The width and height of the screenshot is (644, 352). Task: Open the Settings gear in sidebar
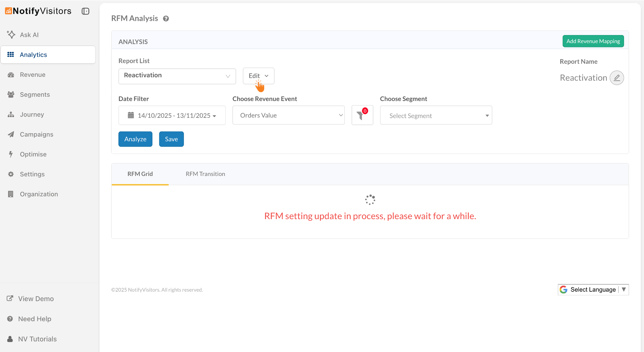click(x=11, y=174)
